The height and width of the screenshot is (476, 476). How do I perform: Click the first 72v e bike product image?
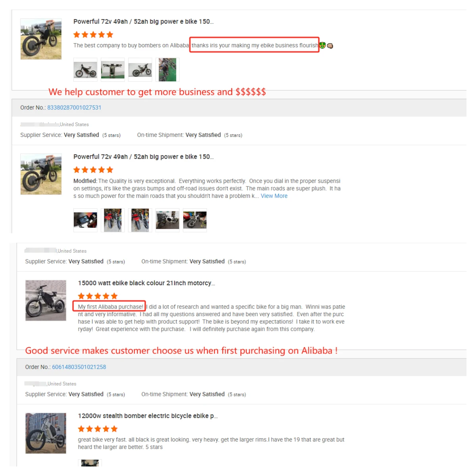pyautogui.click(x=41, y=39)
